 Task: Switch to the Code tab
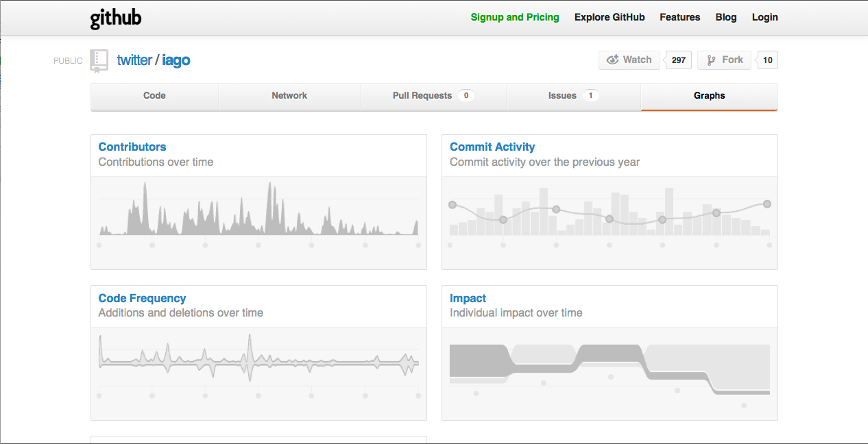click(x=154, y=97)
